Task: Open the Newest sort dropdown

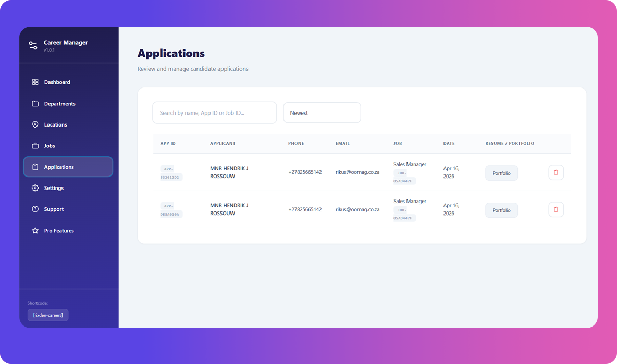Action: (322, 112)
